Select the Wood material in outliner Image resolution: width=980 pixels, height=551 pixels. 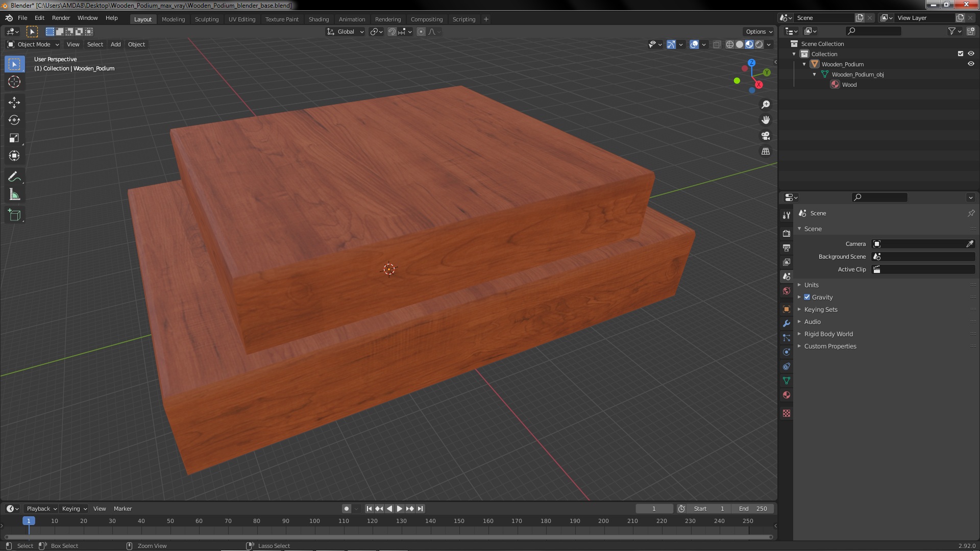tap(849, 85)
